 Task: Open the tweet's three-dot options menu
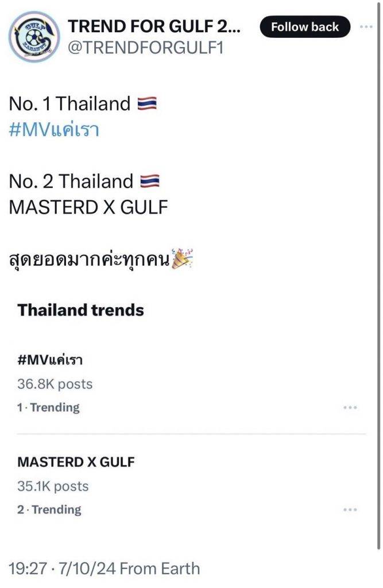[x=366, y=26]
